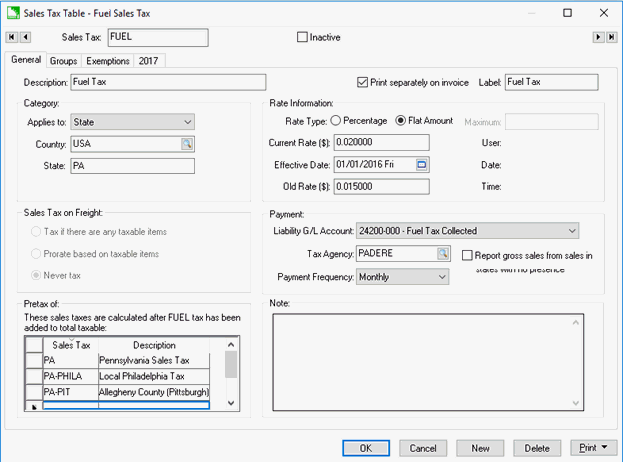The width and height of the screenshot is (623, 462).
Task: Open the Effective Date calendar picker
Action: tap(421, 165)
